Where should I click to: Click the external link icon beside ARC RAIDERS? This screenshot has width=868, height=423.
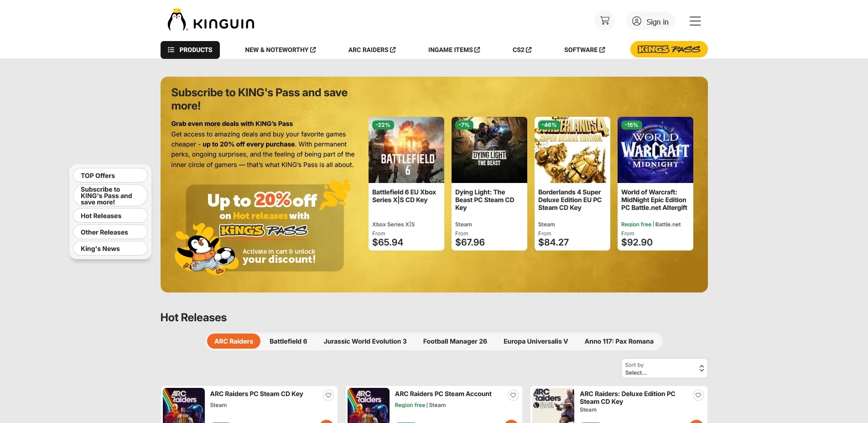tap(393, 50)
